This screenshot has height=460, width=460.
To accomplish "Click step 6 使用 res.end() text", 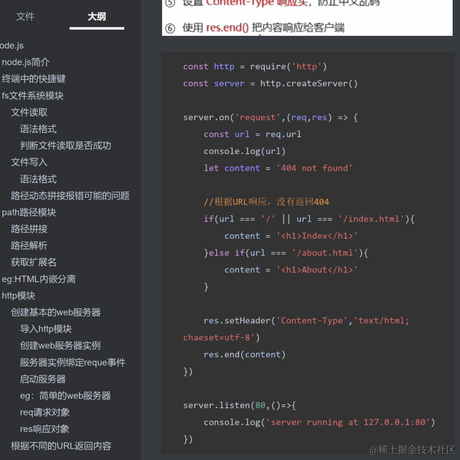I will [x=263, y=28].
